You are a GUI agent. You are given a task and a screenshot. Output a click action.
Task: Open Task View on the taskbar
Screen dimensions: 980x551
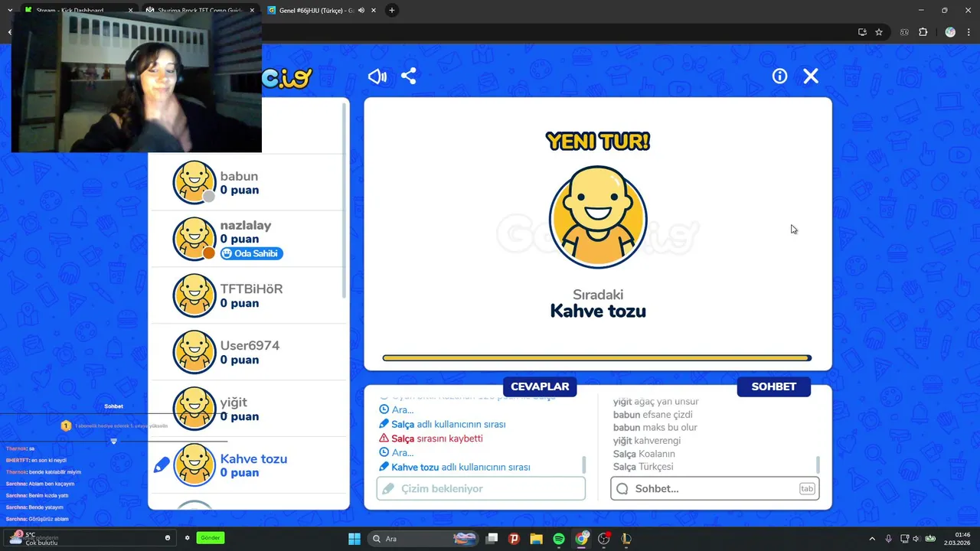[492, 539]
